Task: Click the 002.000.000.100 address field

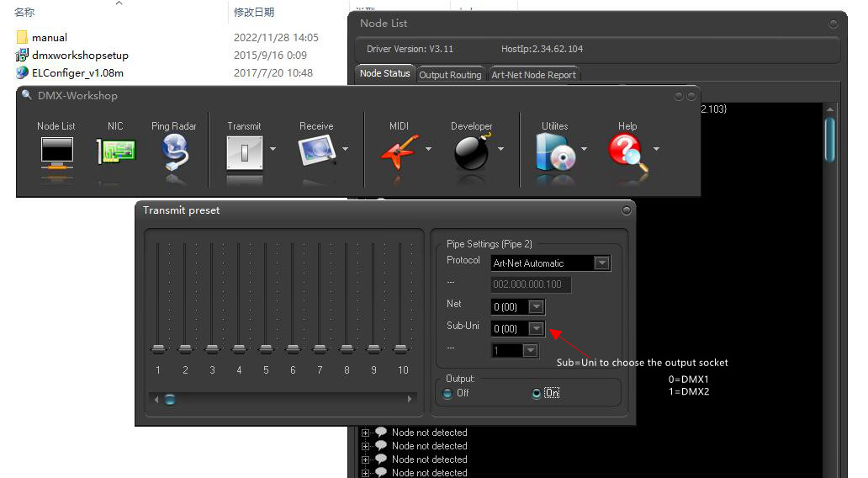Action: (x=531, y=284)
